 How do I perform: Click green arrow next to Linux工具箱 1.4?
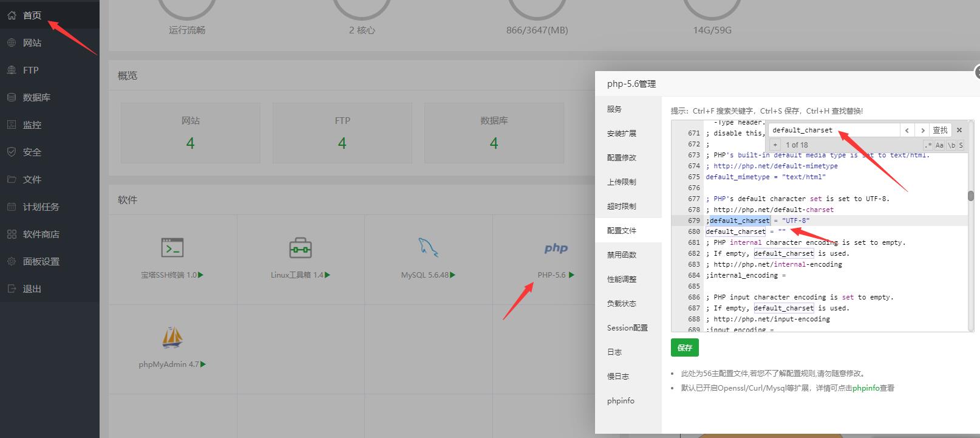(x=328, y=275)
